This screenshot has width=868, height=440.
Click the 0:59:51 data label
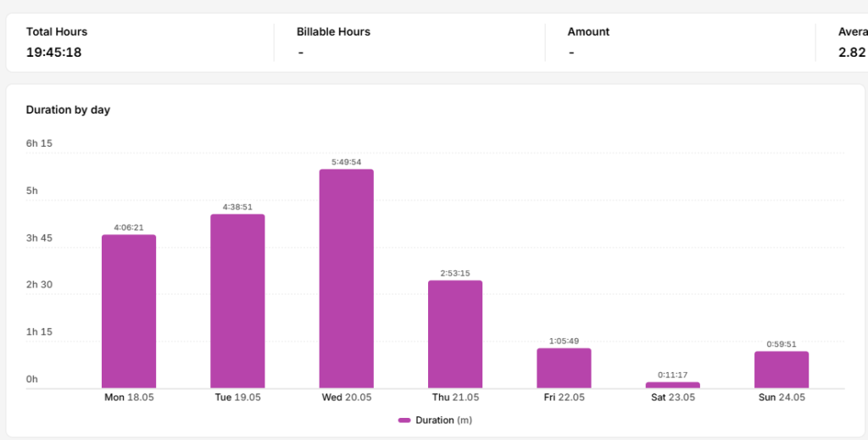pyautogui.click(x=782, y=344)
